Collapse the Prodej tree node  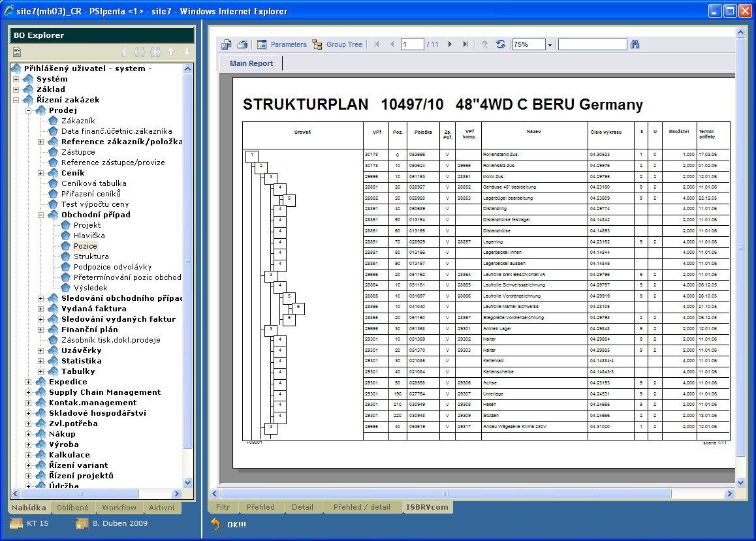[29, 110]
